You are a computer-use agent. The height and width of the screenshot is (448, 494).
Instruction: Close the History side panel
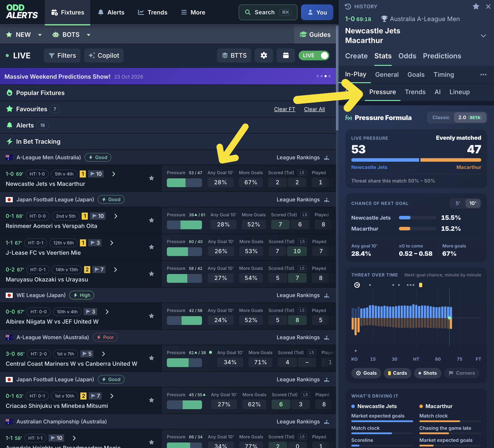pyautogui.click(x=488, y=6)
